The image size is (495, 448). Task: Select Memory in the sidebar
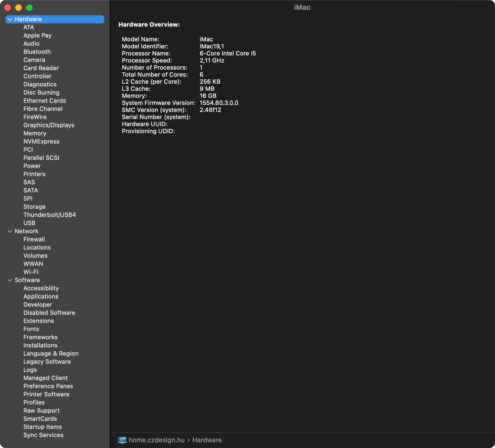35,133
